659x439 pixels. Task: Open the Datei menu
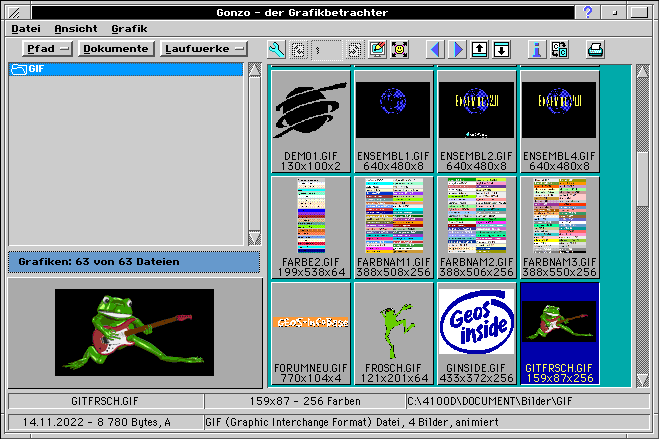[26, 29]
